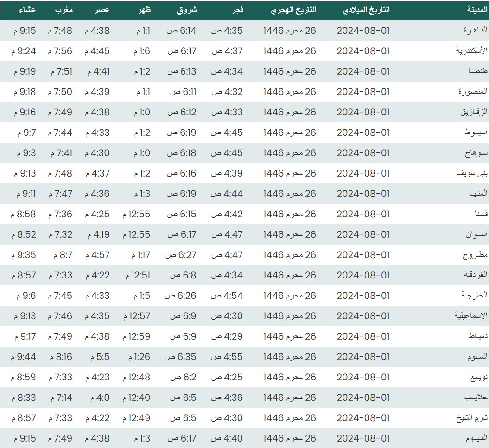Click the التاريخ الهجري column header
Screen dimensions: 489x448
pyautogui.click(x=293, y=10)
